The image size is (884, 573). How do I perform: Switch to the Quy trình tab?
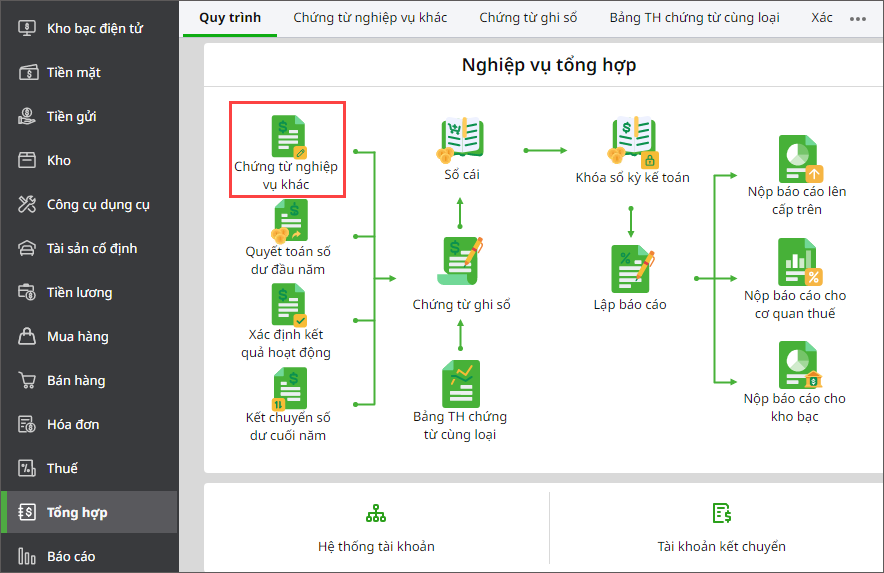[x=230, y=17]
